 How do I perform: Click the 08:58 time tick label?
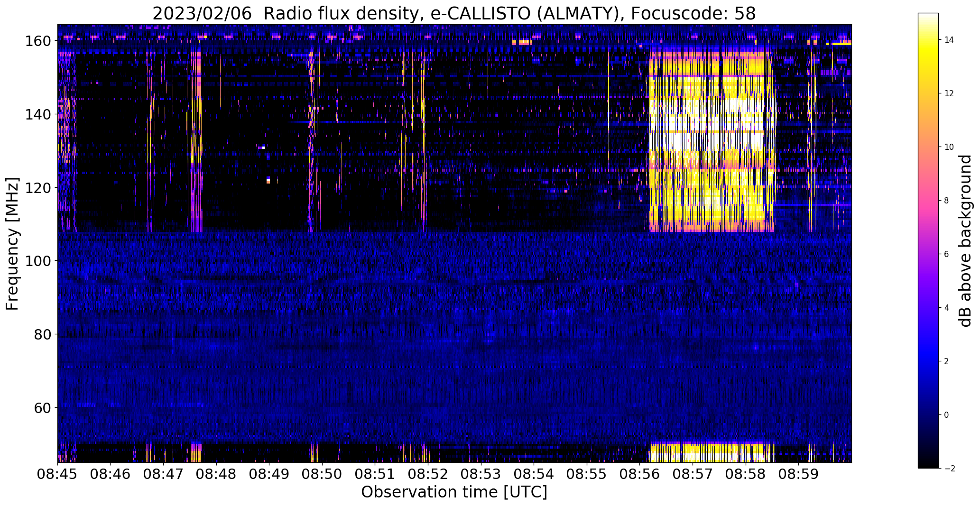[x=746, y=474]
